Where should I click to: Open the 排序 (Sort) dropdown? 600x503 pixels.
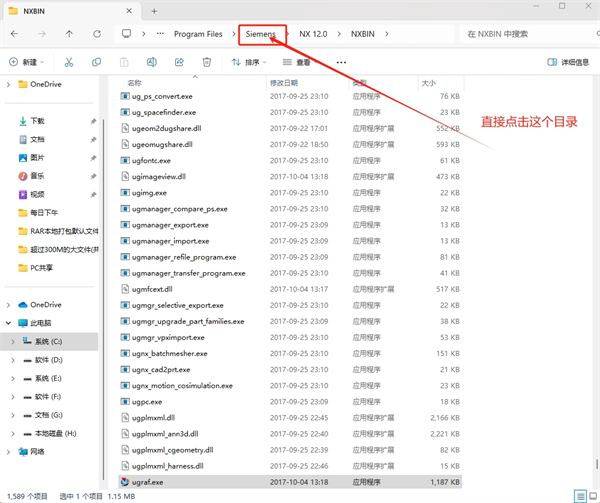pos(250,62)
